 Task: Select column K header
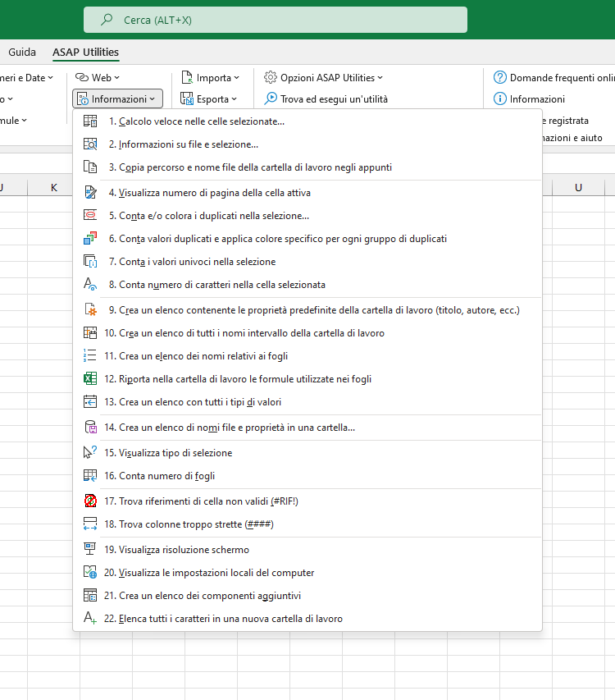click(x=54, y=187)
